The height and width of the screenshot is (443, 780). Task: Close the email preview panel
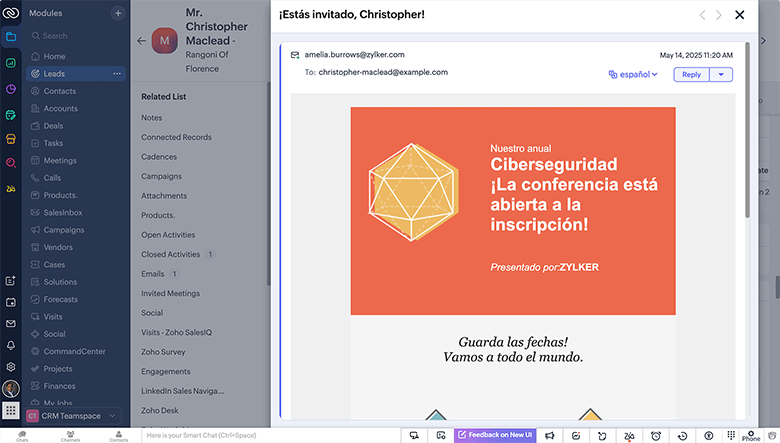point(740,15)
